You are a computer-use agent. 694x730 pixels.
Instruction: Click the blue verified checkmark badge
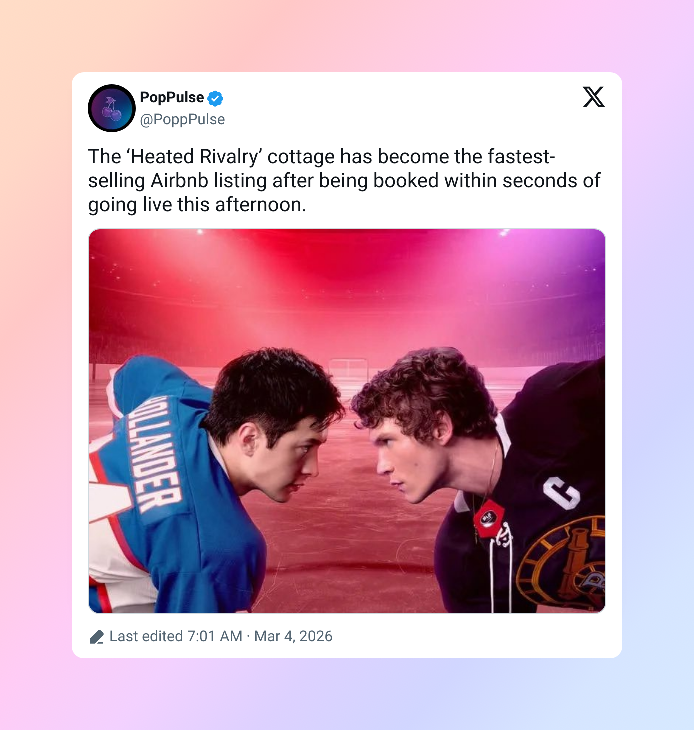pyautogui.click(x=215, y=98)
